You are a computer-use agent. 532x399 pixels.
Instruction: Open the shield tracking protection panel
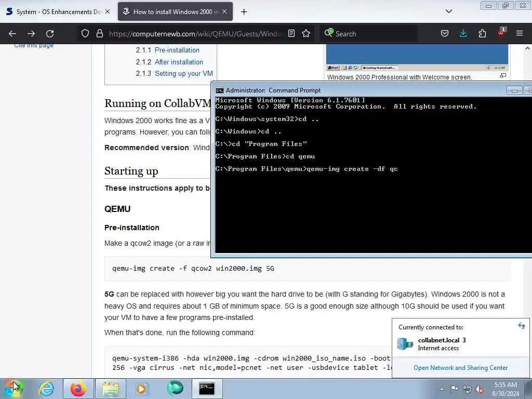pyautogui.click(x=85, y=34)
